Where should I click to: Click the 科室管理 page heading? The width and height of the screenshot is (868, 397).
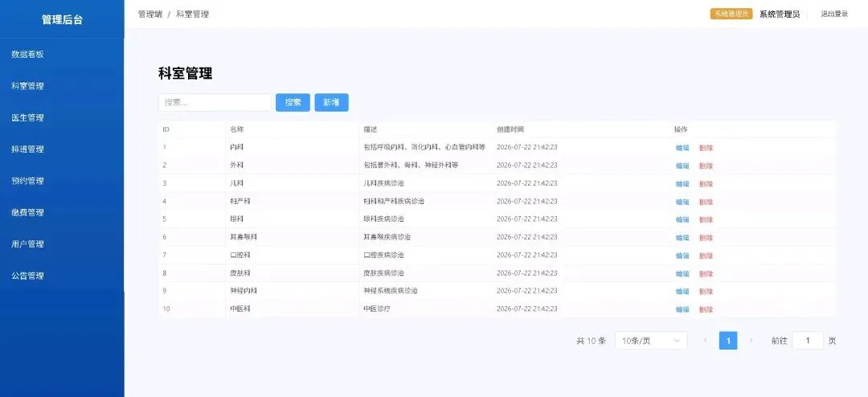[186, 73]
